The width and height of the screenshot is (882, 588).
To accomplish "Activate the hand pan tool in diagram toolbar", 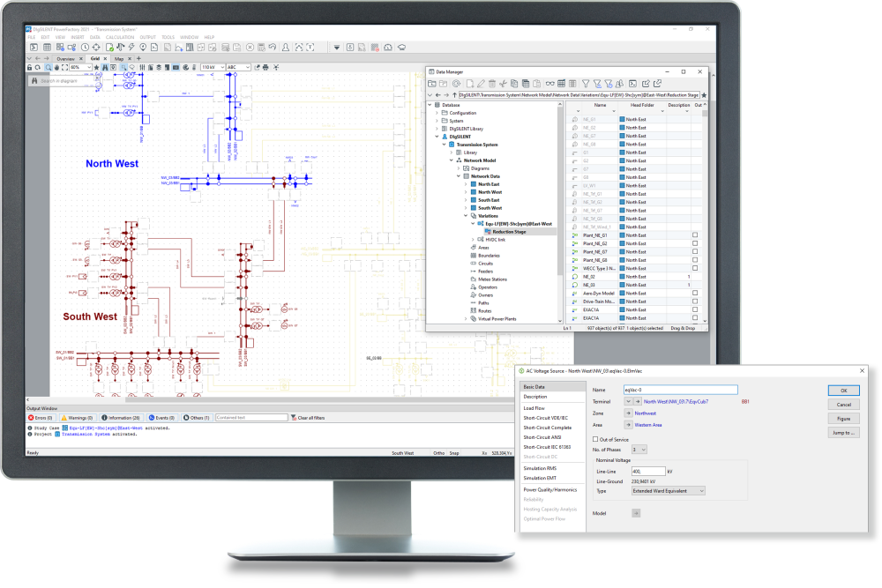I will point(56,68).
